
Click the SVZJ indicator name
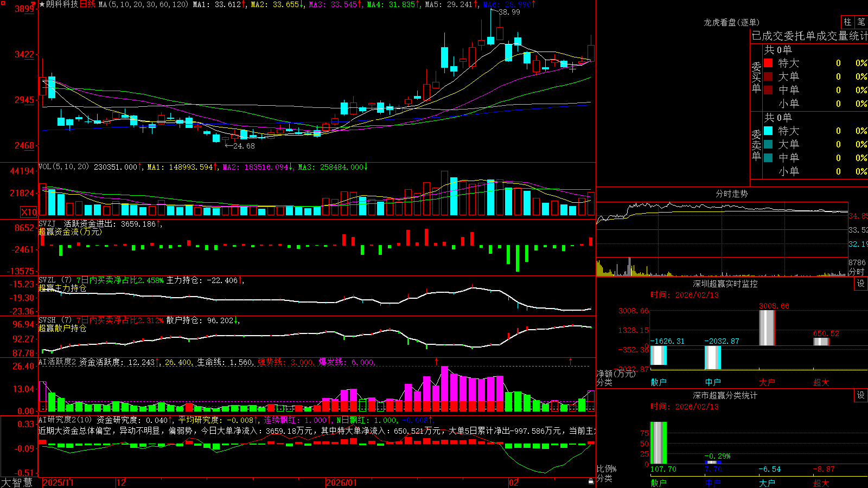[47, 223]
